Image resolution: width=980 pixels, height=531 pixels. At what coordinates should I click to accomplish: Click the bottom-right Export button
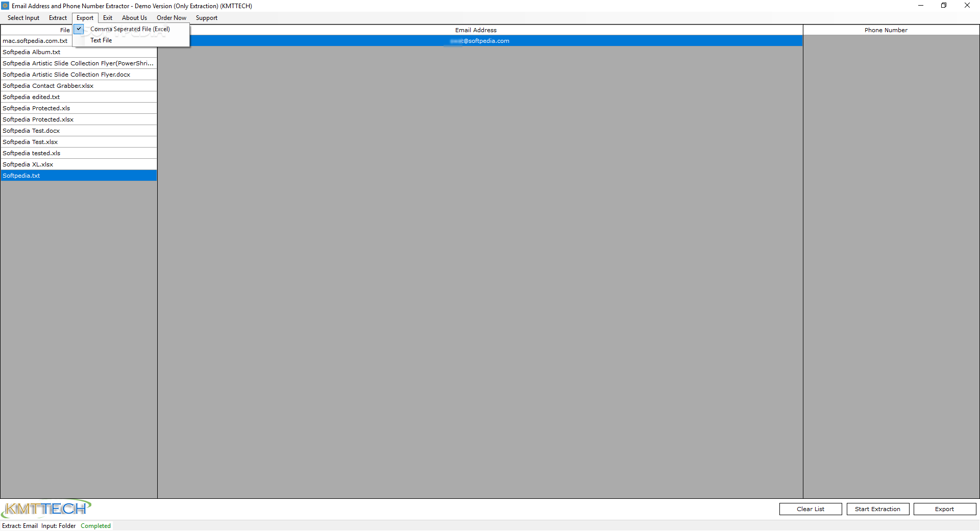pos(945,509)
